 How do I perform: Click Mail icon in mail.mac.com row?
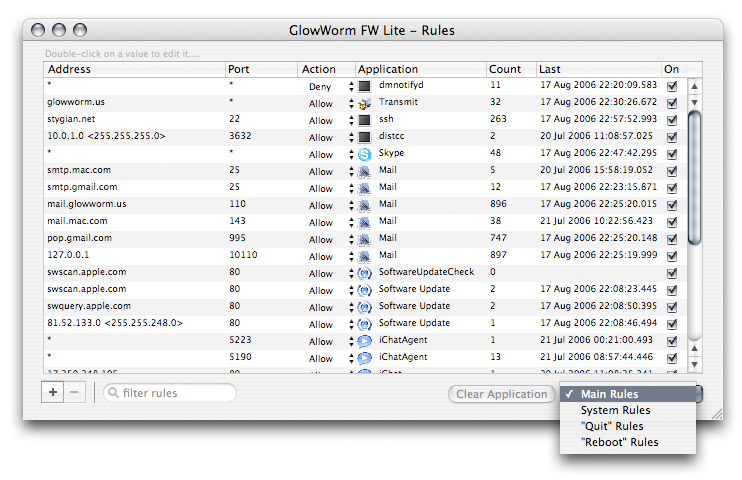coord(364,222)
